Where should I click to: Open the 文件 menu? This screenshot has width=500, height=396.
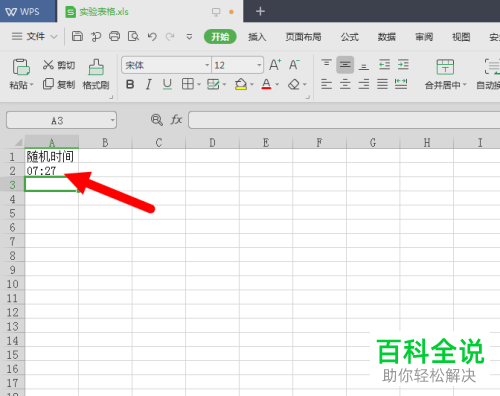35,36
